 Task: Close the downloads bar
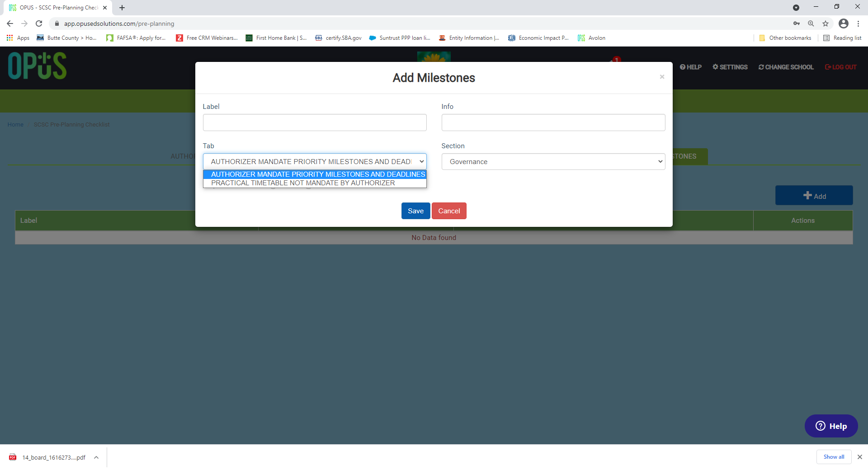pos(860,457)
